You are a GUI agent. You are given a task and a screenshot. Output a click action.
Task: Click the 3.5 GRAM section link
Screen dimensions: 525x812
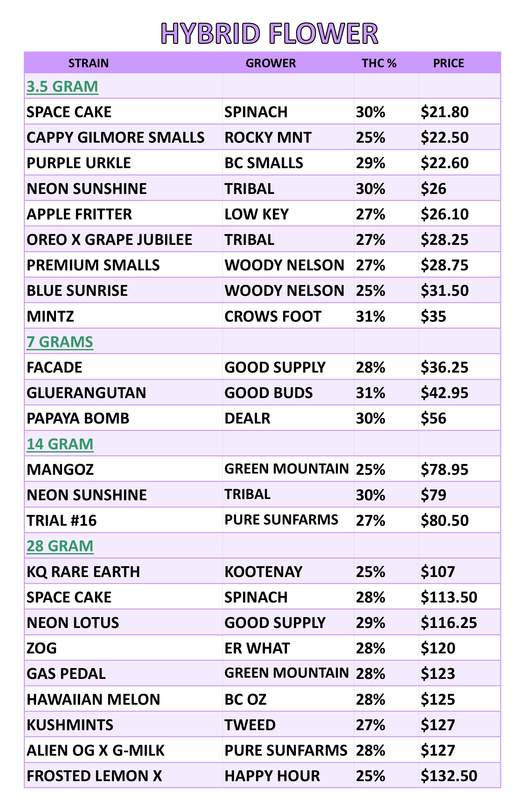point(62,87)
